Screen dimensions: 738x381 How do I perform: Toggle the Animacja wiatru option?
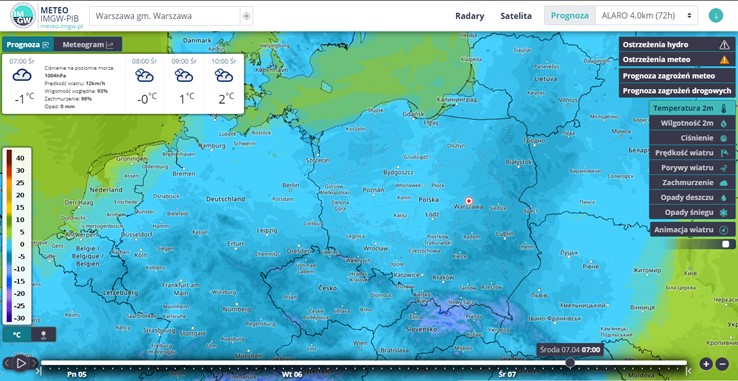692,230
